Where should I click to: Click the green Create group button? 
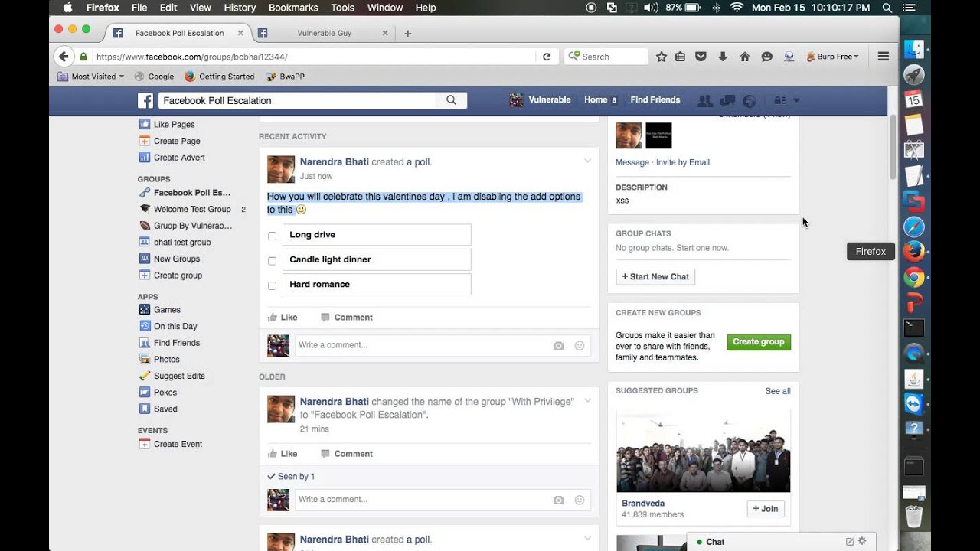pos(759,342)
